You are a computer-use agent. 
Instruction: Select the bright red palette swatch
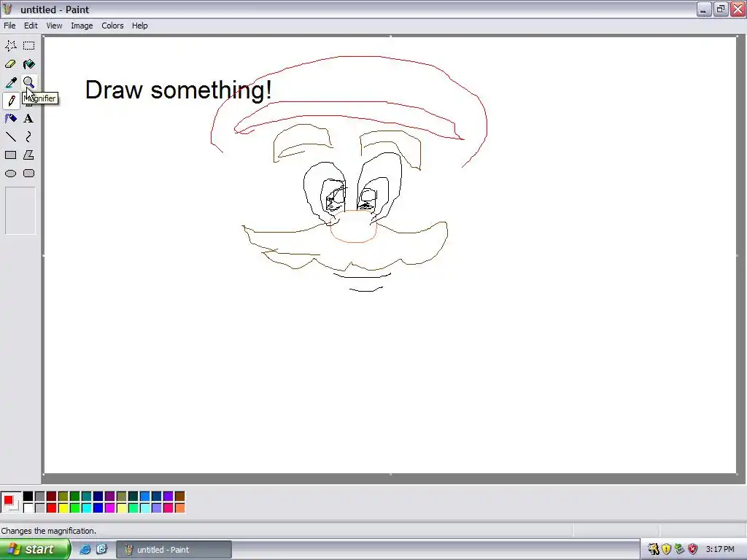click(52, 508)
